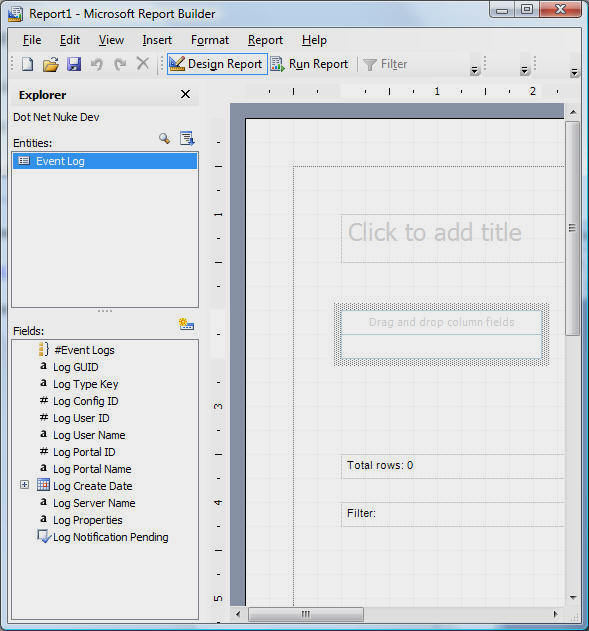The height and width of the screenshot is (631, 589).
Task: Open the Report menu
Action: point(265,40)
